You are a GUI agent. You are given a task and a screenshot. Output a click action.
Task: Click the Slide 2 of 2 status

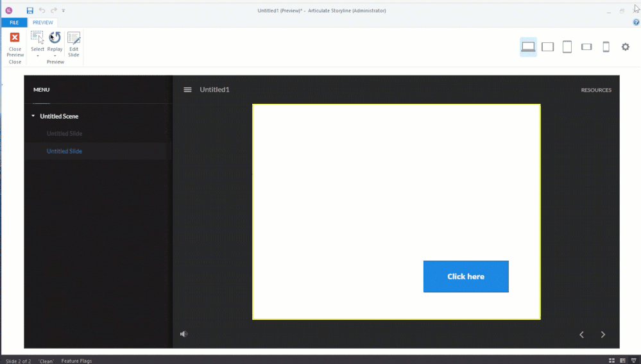(x=18, y=361)
